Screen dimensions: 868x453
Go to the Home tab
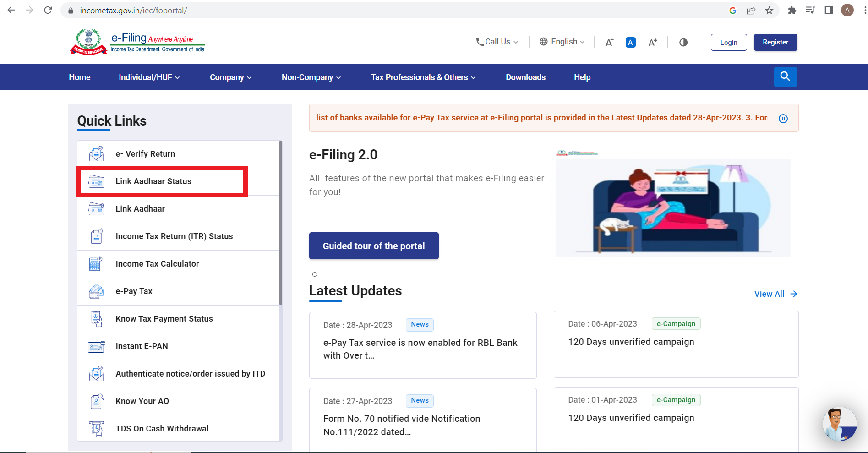point(80,77)
